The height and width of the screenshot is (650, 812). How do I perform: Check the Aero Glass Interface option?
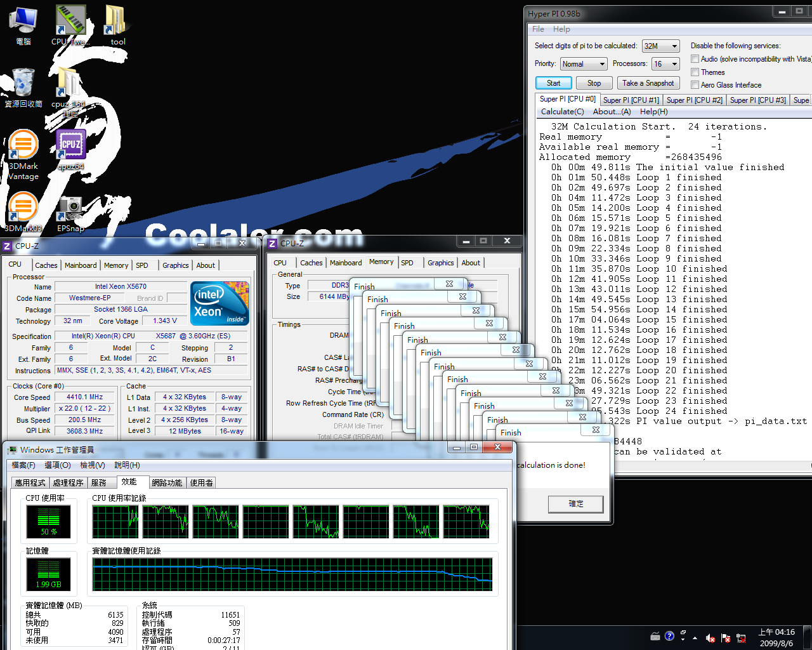(x=695, y=85)
